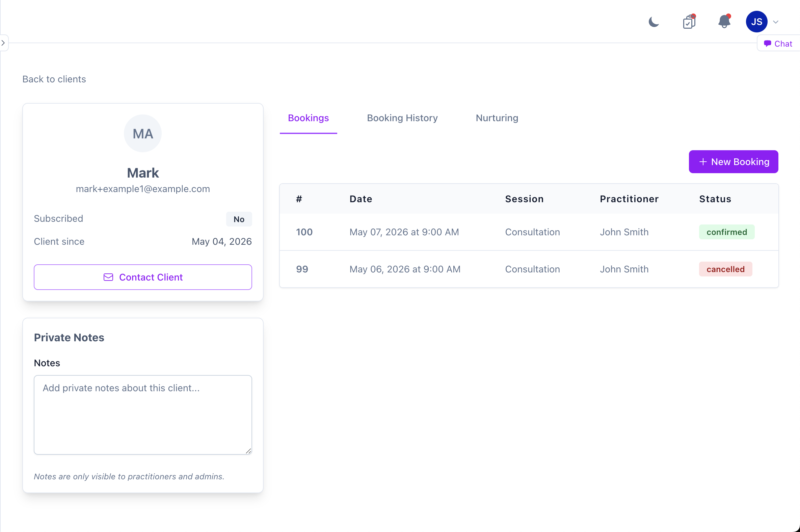
Task: Select the Bookings tab
Action: (x=308, y=118)
